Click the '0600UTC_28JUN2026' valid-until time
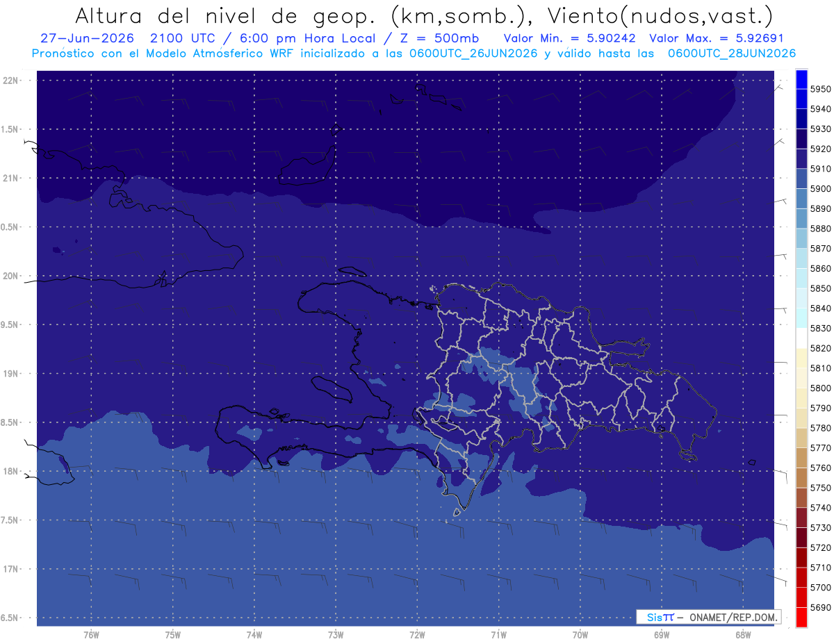This screenshot has width=834, height=644. tap(732, 53)
